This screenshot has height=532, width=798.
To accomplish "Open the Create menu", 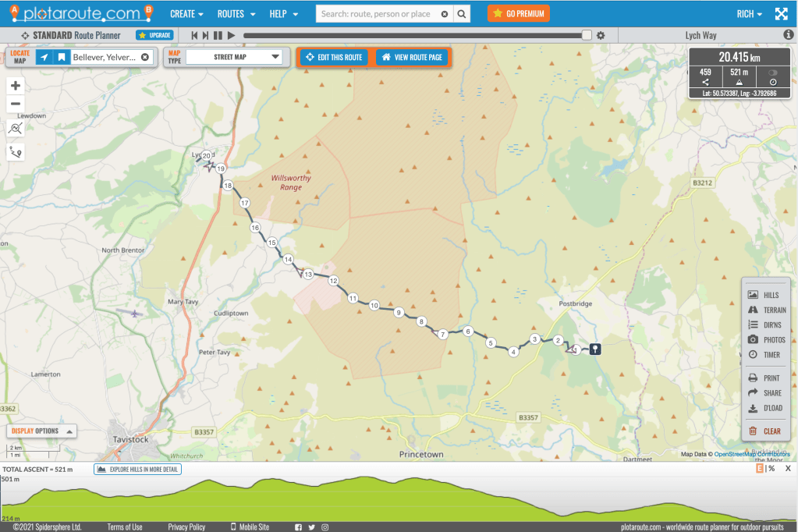I will (186, 14).
